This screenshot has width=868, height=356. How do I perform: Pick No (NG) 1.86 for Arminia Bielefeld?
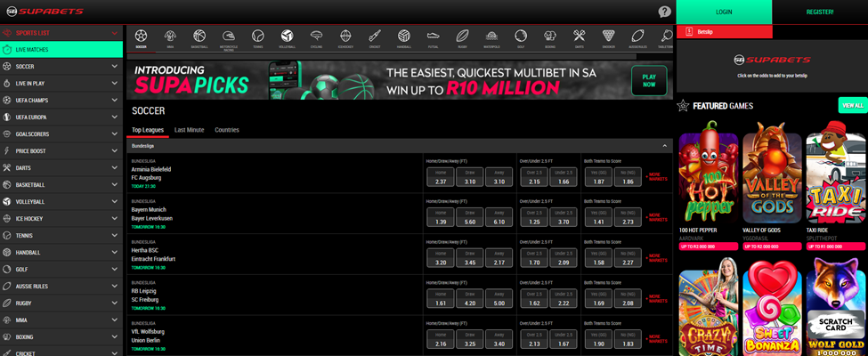(628, 177)
